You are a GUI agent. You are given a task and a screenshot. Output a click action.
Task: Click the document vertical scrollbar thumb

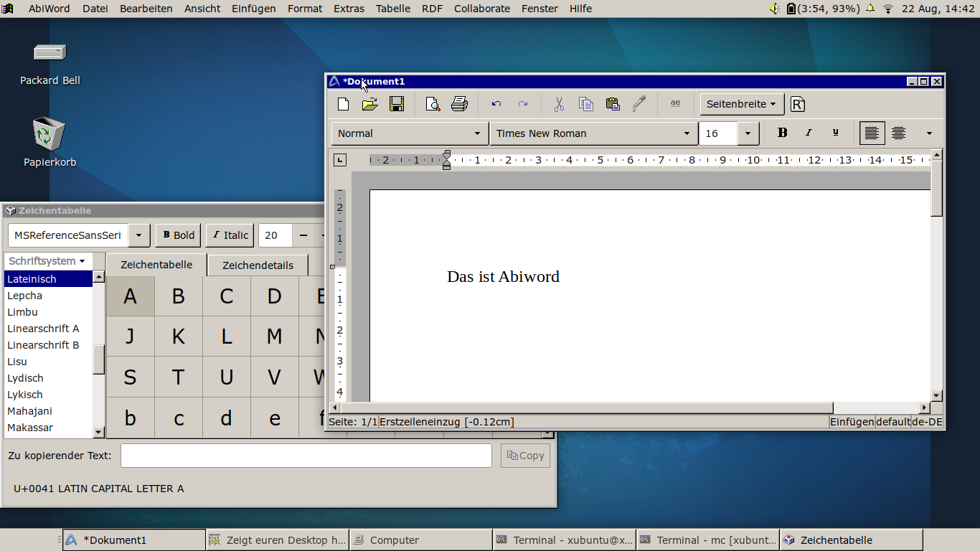click(936, 189)
